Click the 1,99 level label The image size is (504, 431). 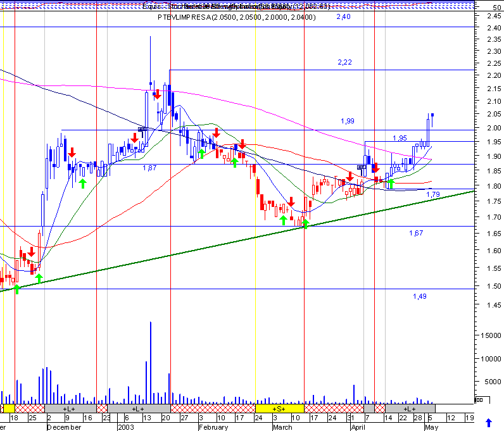(x=348, y=121)
